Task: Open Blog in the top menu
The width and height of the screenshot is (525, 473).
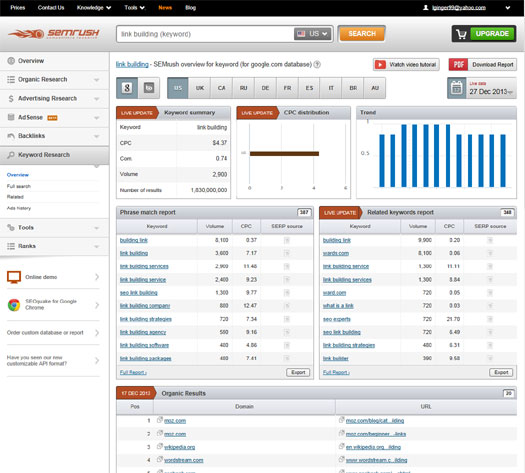Action: 191,7
